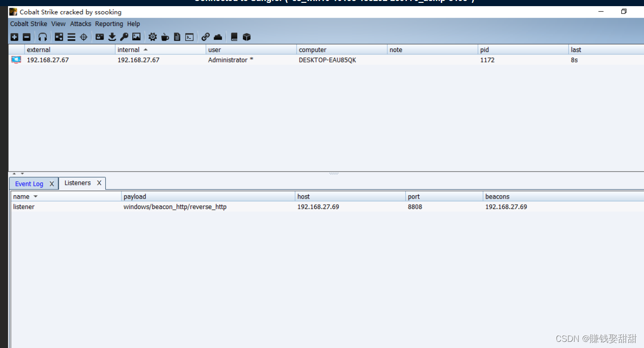The height and width of the screenshot is (348, 644).
Task: Open the Reporting menu
Action: (x=109, y=24)
